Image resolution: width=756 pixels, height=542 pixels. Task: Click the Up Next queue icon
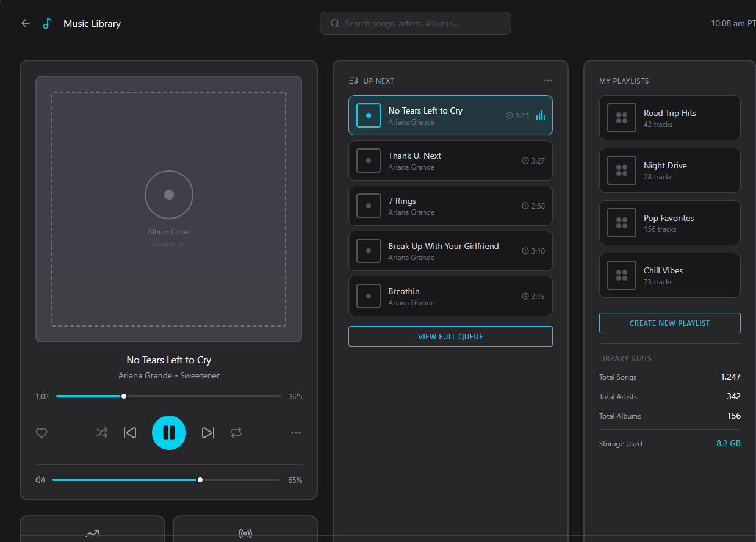353,80
